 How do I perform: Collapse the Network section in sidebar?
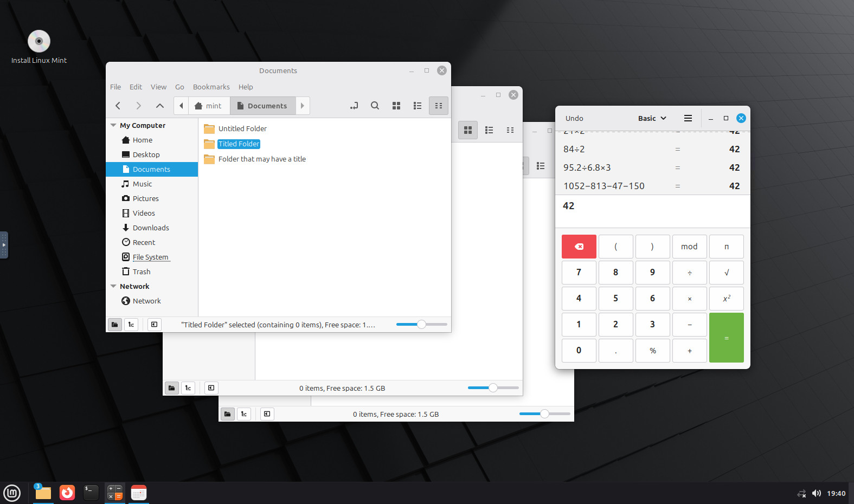(x=113, y=286)
